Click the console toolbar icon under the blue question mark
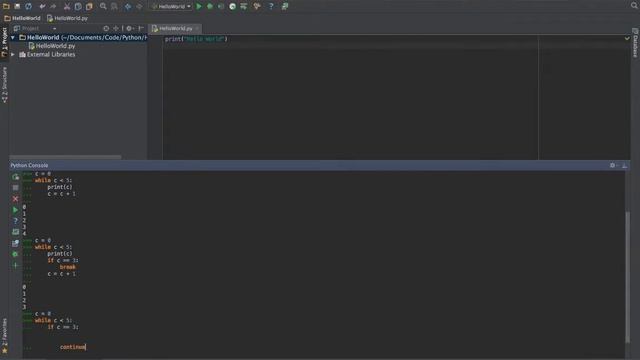Image resolution: width=640 pixels, height=360 pixels. (16, 232)
